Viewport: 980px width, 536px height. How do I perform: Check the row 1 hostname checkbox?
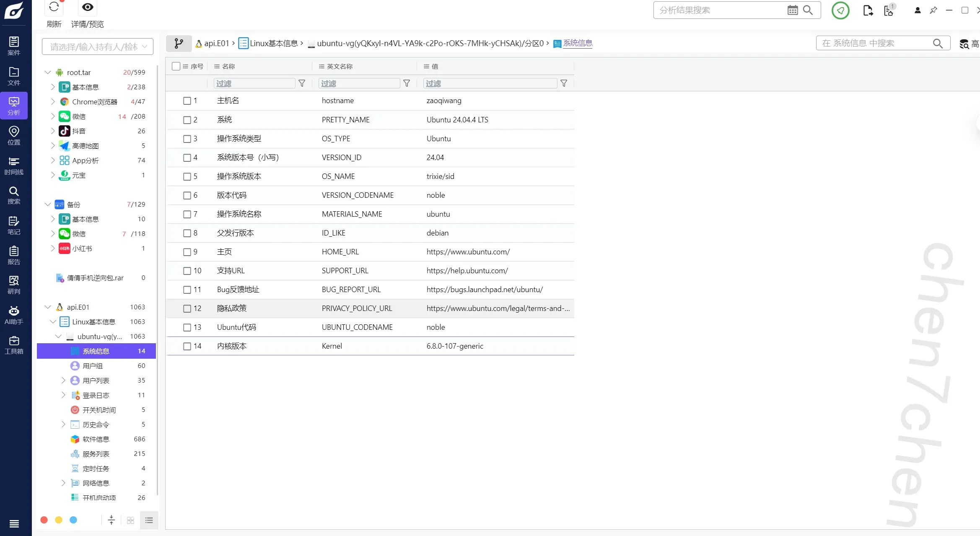[187, 101]
